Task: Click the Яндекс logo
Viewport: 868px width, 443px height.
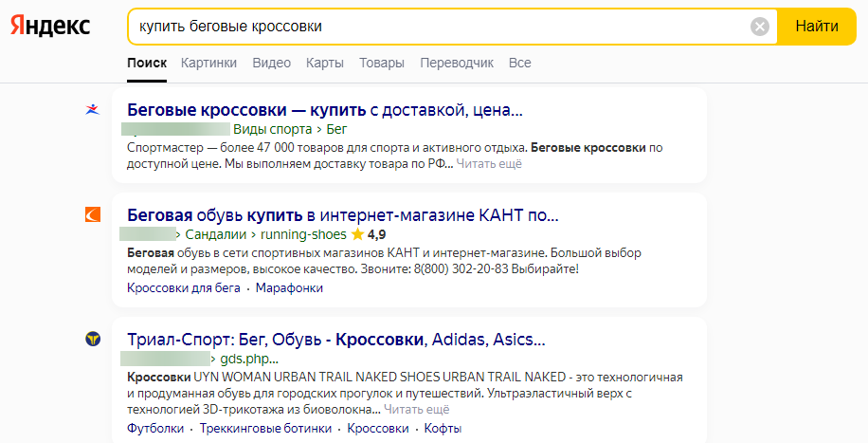Action: pyautogui.click(x=50, y=26)
